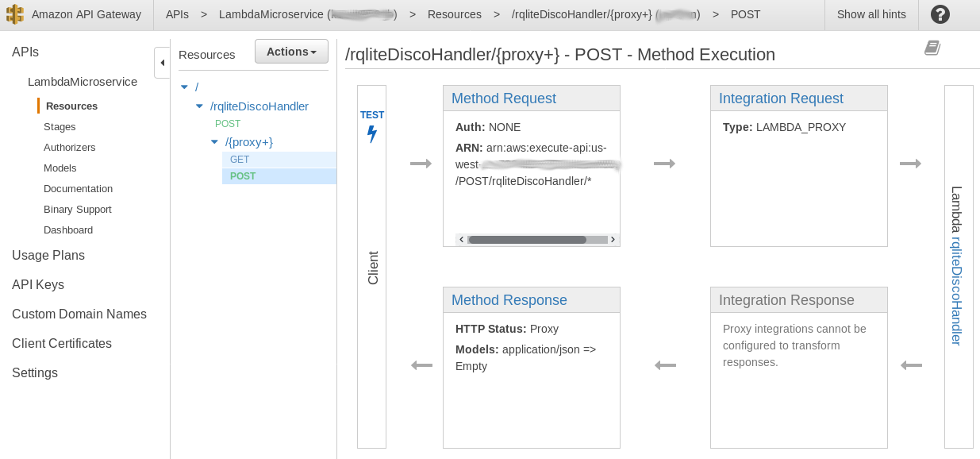
Task: Click the Show all hints button
Action: click(x=870, y=13)
